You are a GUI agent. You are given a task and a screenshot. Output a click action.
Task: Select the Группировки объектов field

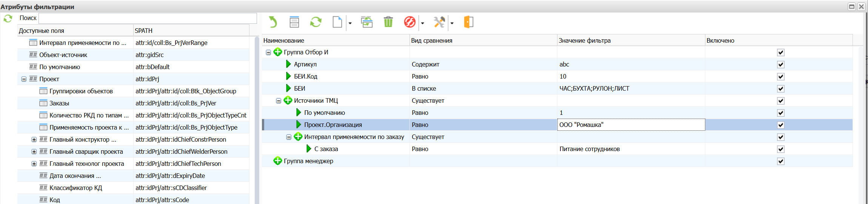(x=81, y=91)
